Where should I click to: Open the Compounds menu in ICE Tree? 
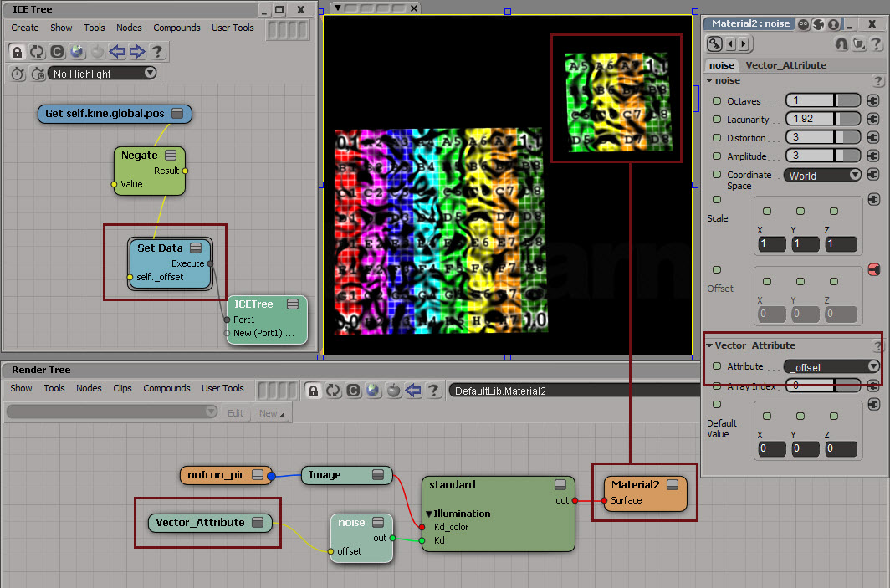176,28
